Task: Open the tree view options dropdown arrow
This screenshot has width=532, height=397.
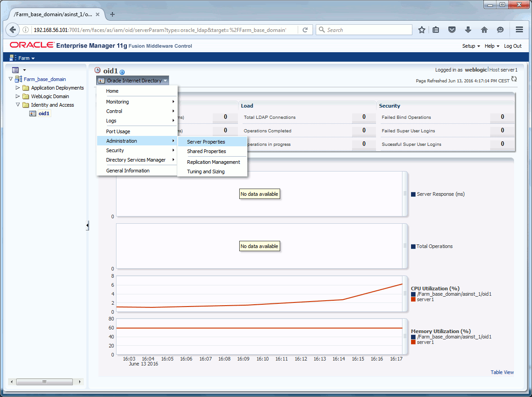Action: tap(24, 70)
